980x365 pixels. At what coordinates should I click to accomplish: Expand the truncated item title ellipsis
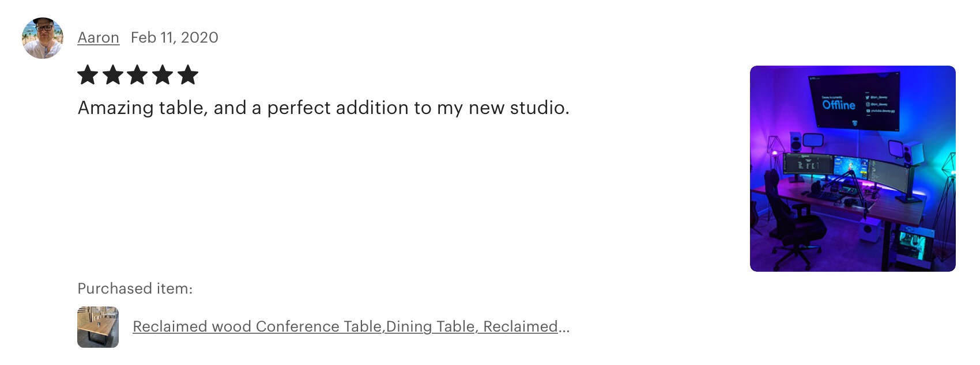564,327
